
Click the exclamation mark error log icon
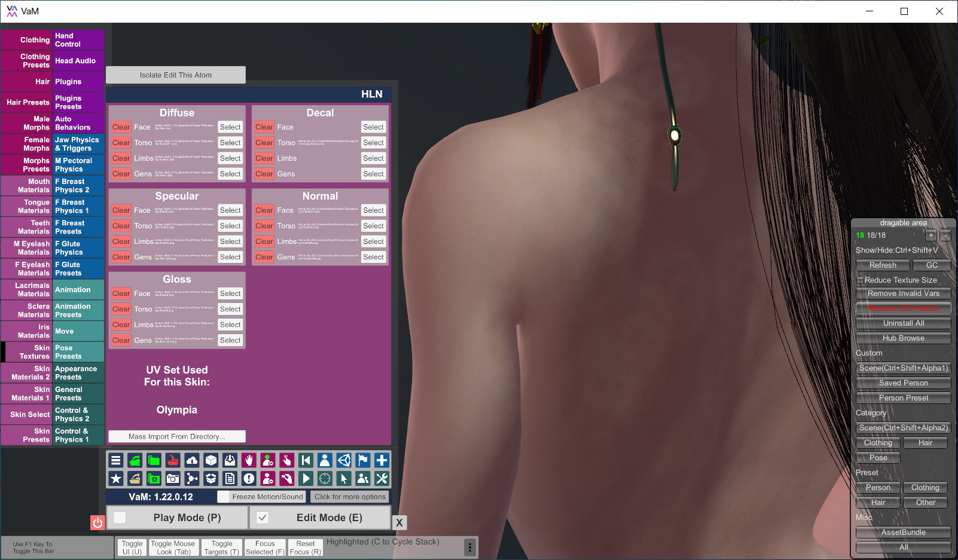click(249, 478)
